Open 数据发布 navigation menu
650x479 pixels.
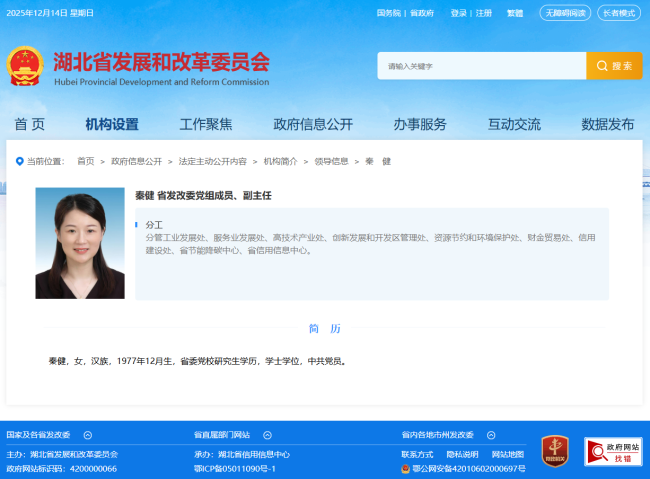(x=608, y=124)
